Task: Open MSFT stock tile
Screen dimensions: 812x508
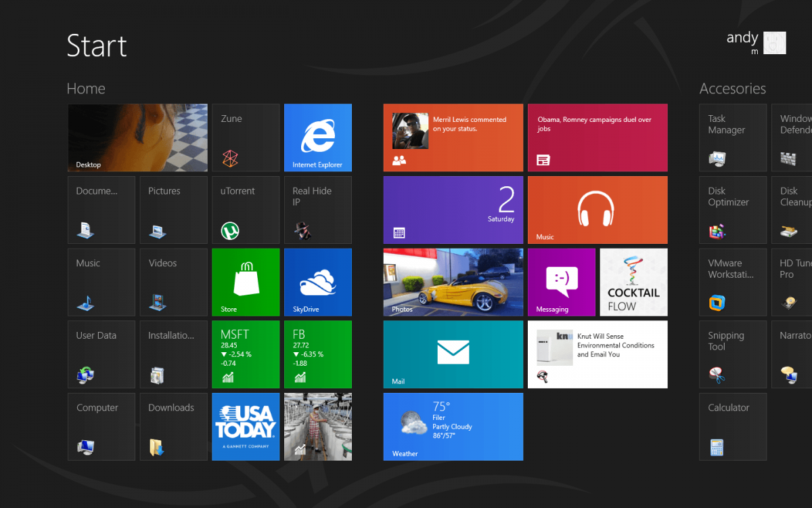Action: [246, 354]
